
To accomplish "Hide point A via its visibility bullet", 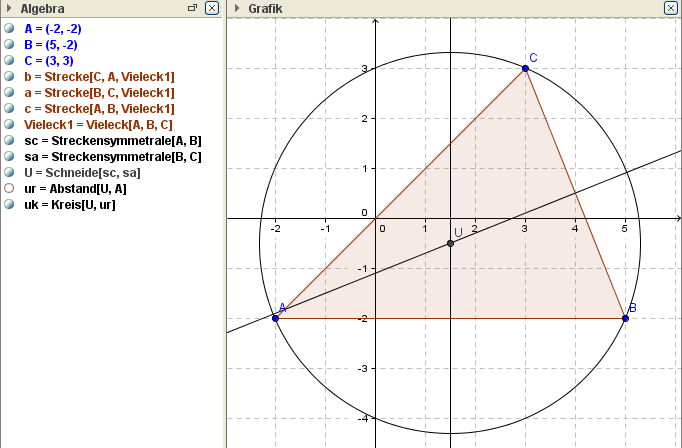I will tap(9, 29).
